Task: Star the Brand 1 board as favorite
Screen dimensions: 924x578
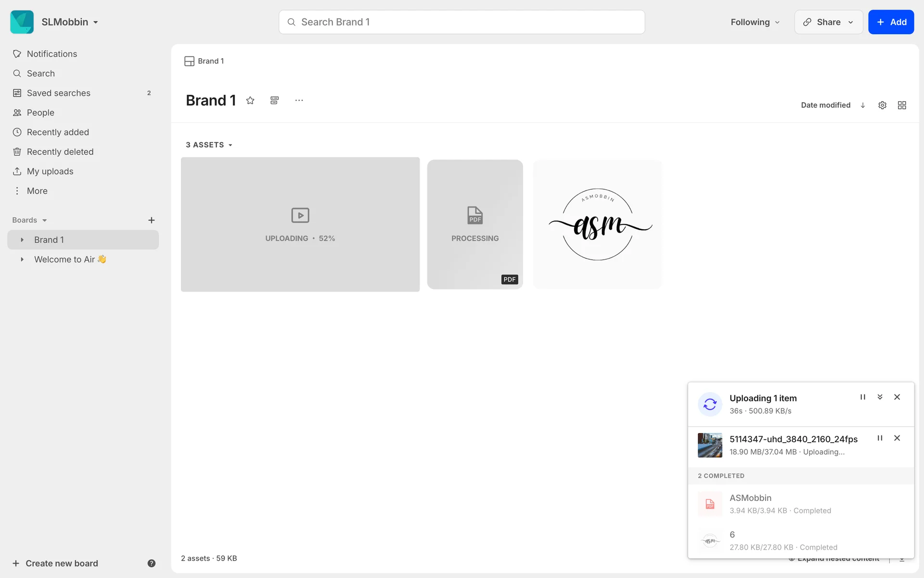Action: (x=250, y=100)
